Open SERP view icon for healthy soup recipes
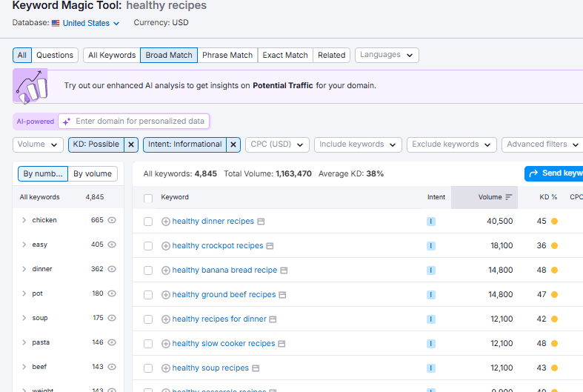Image resolution: width=583 pixels, height=392 pixels. point(256,368)
